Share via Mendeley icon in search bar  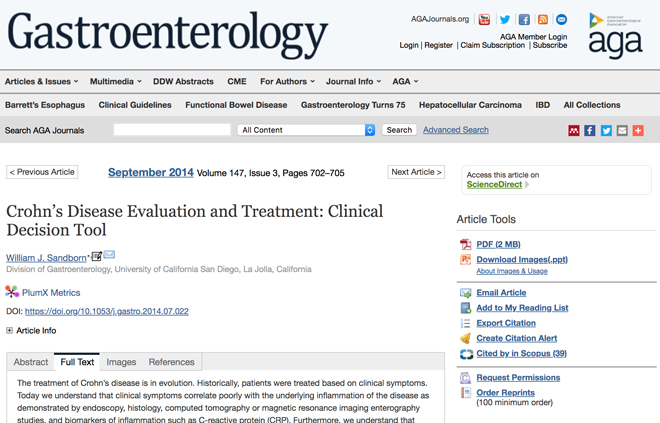574,130
